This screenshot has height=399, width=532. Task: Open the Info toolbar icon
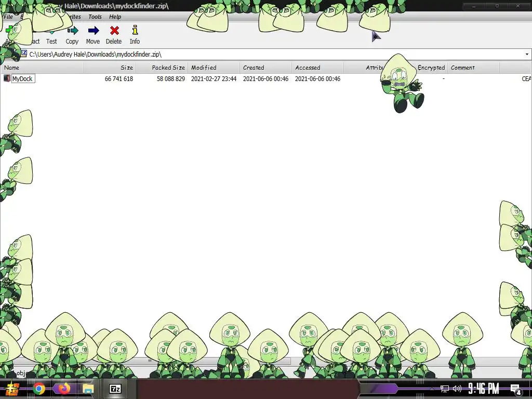tap(135, 30)
